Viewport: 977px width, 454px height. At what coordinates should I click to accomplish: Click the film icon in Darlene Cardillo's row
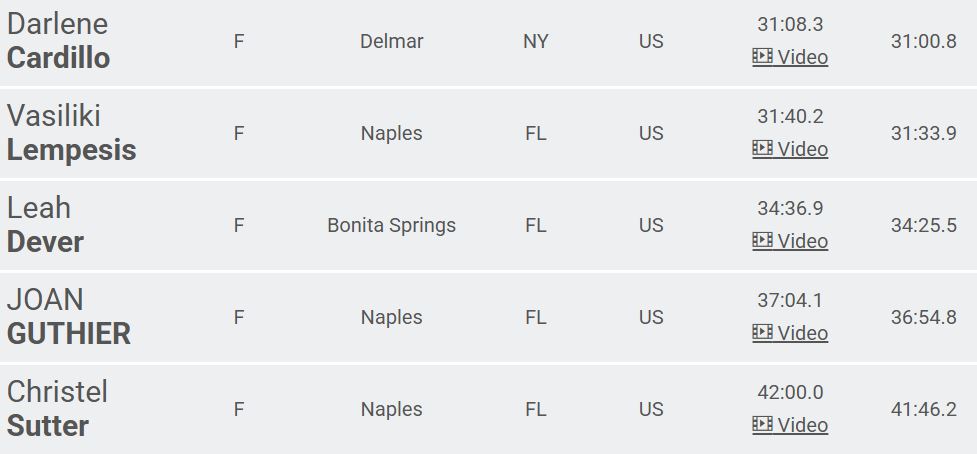coord(762,57)
